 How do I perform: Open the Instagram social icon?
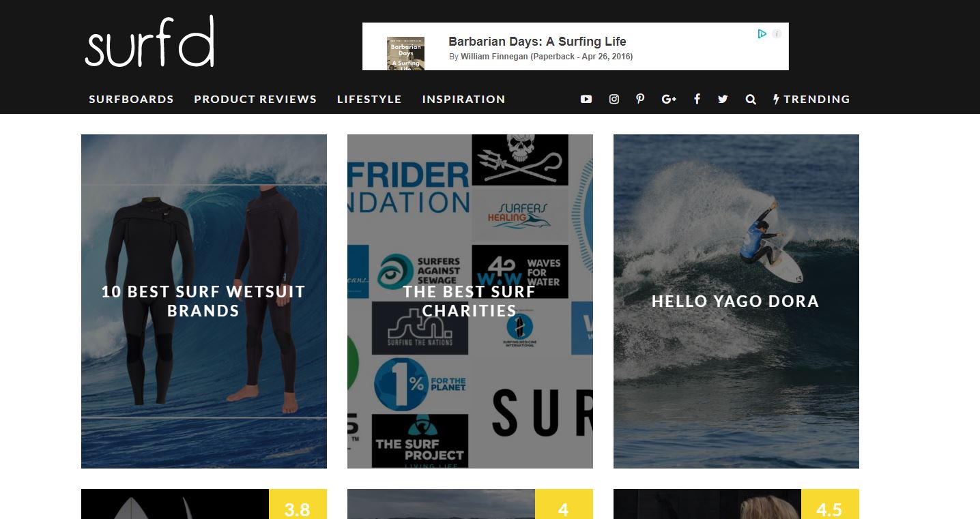tap(614, 99)
